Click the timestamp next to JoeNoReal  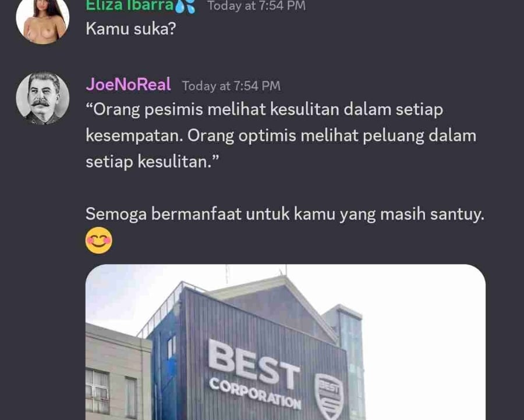pos(231,86)
